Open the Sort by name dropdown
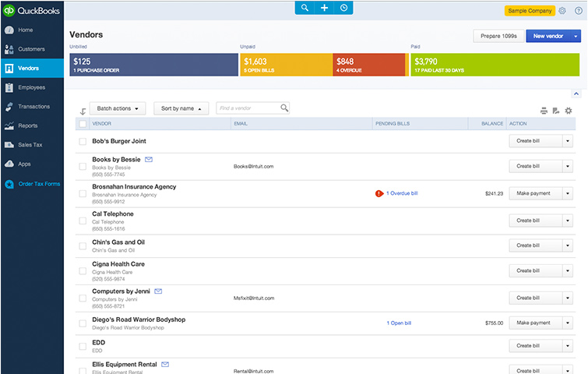 click(181, 108)
